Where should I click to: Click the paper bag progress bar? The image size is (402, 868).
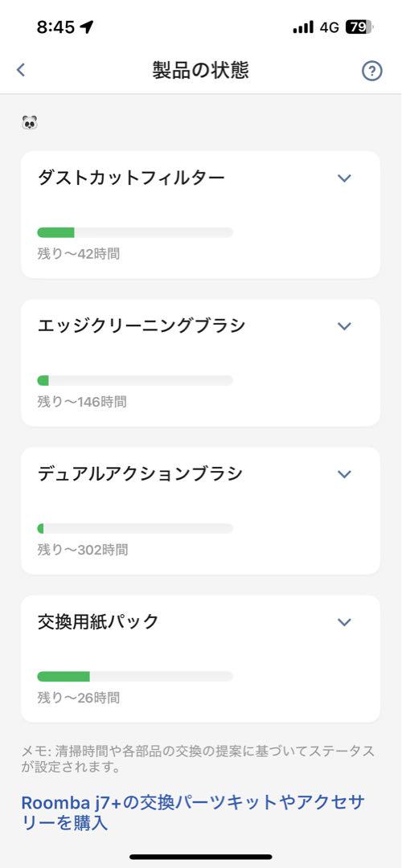(x=135, y=677)
